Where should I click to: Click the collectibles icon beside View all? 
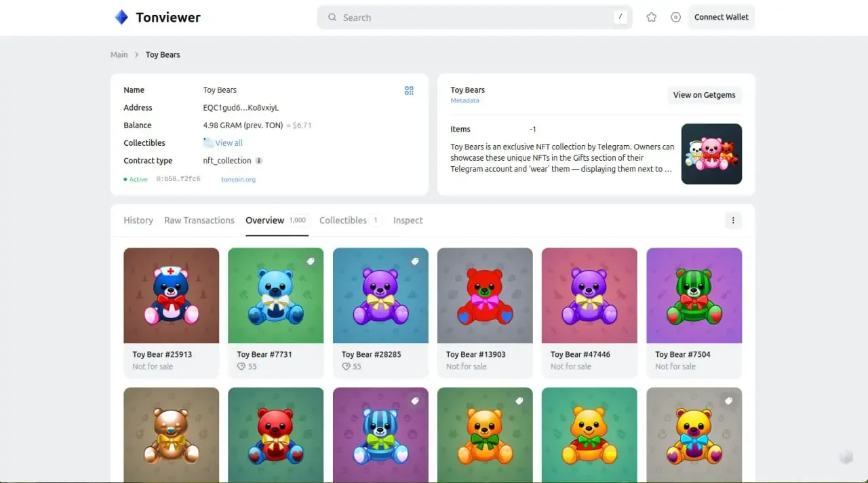tap(208, 142)
